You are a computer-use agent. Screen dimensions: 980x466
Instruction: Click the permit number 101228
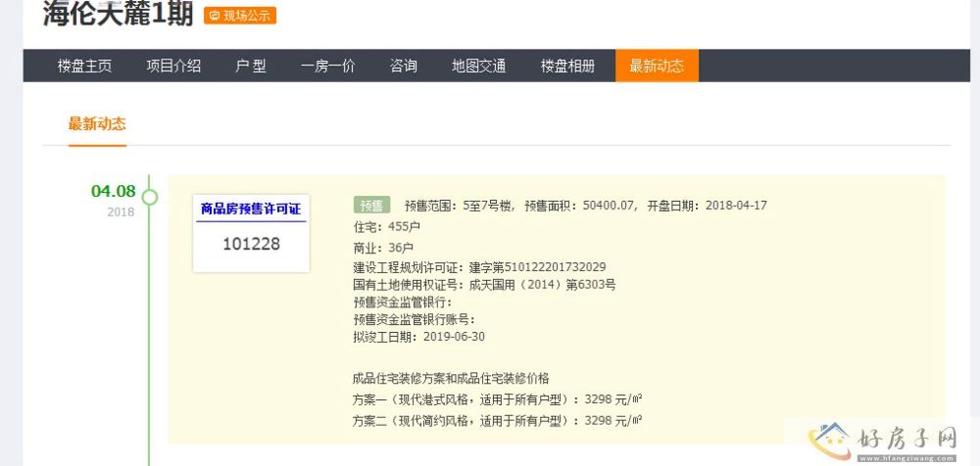[x=251, y=244]
